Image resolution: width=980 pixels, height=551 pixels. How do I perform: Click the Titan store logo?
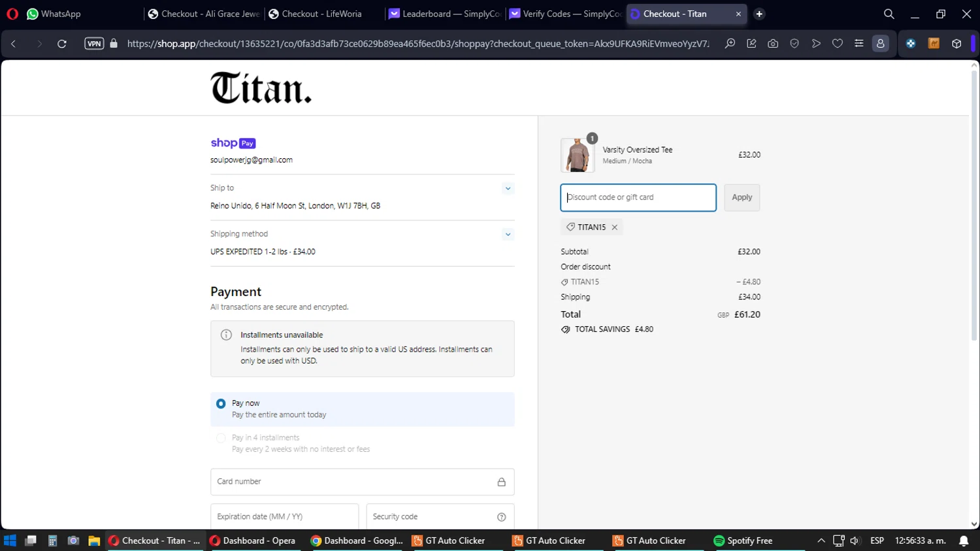(x=261, y=88)
